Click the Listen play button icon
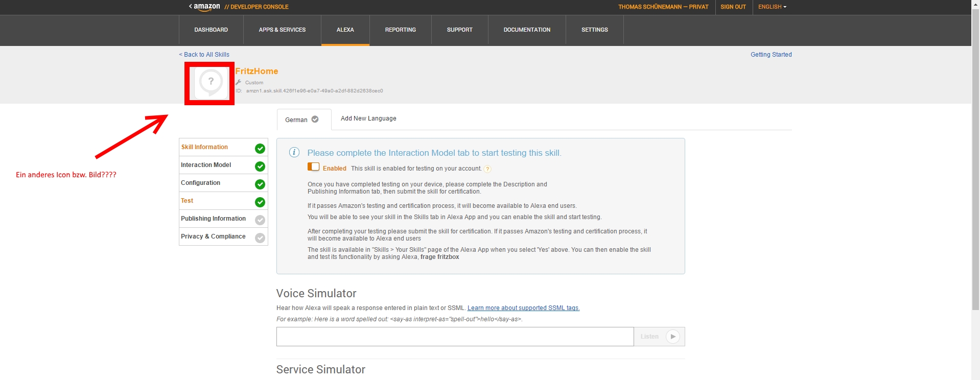 click(673, 337)
